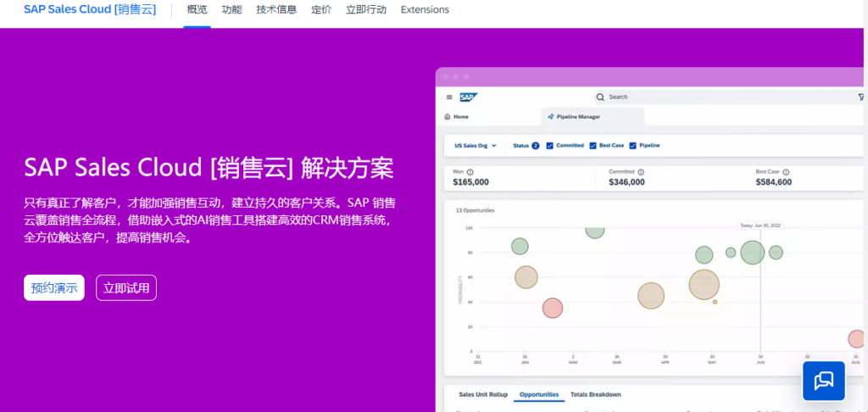The height and width of the screenshot is (412, 868).
Task: Click the SAP Sales Cloud [销售云] title link
Action: [90, 10]
